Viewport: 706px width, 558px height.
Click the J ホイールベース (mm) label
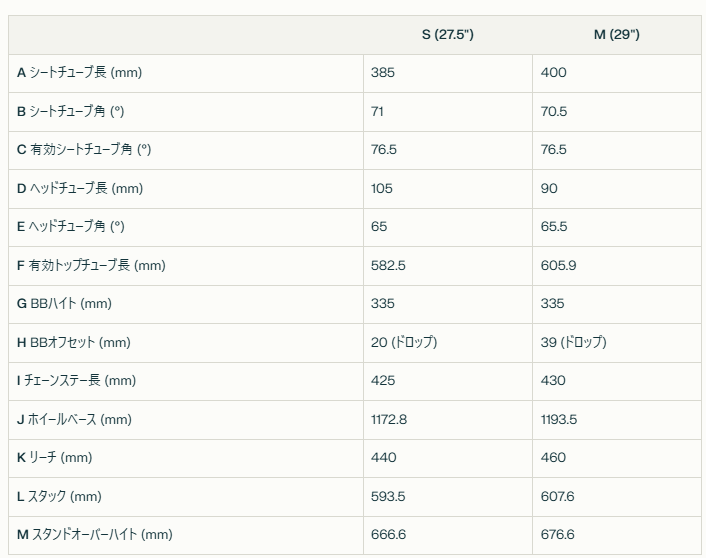(74, 419)
